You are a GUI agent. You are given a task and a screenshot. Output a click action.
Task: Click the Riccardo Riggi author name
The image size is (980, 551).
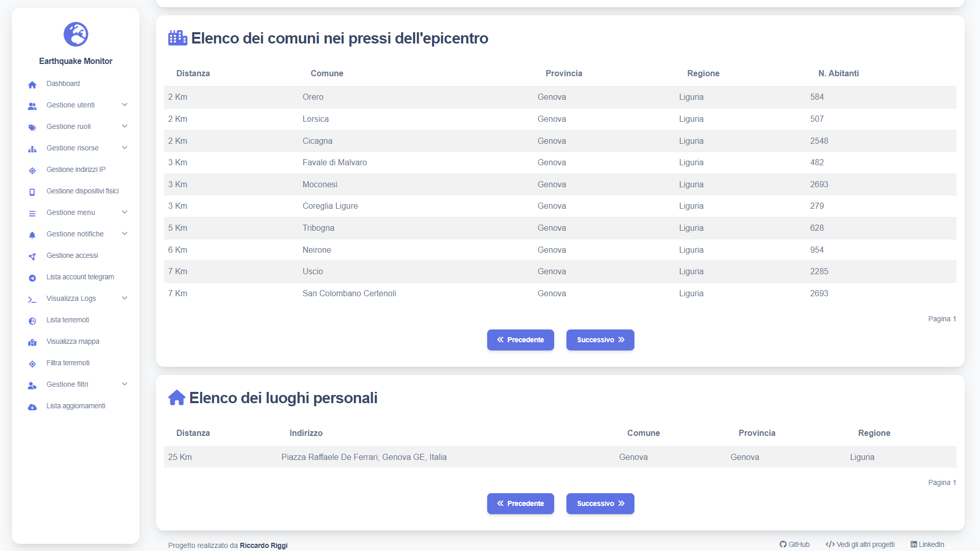tap(264, 545)
